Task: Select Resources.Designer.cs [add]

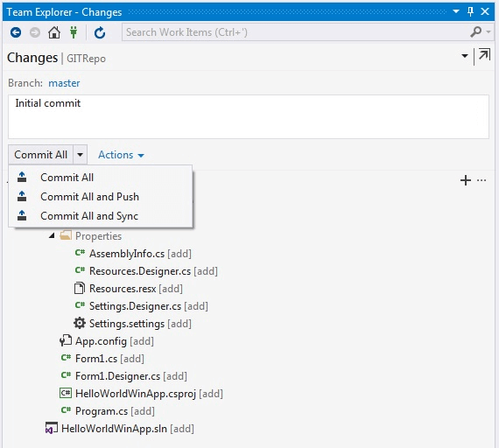Action: click(153, 271)
